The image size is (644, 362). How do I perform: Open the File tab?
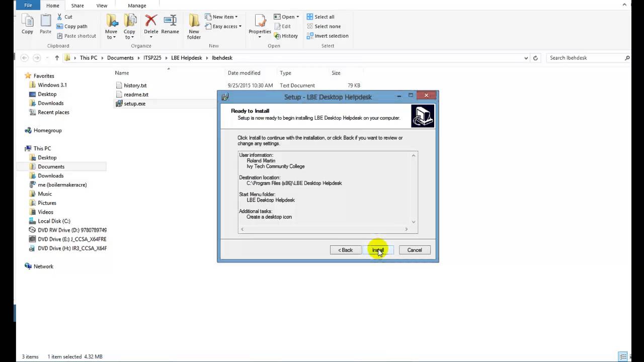28,6
